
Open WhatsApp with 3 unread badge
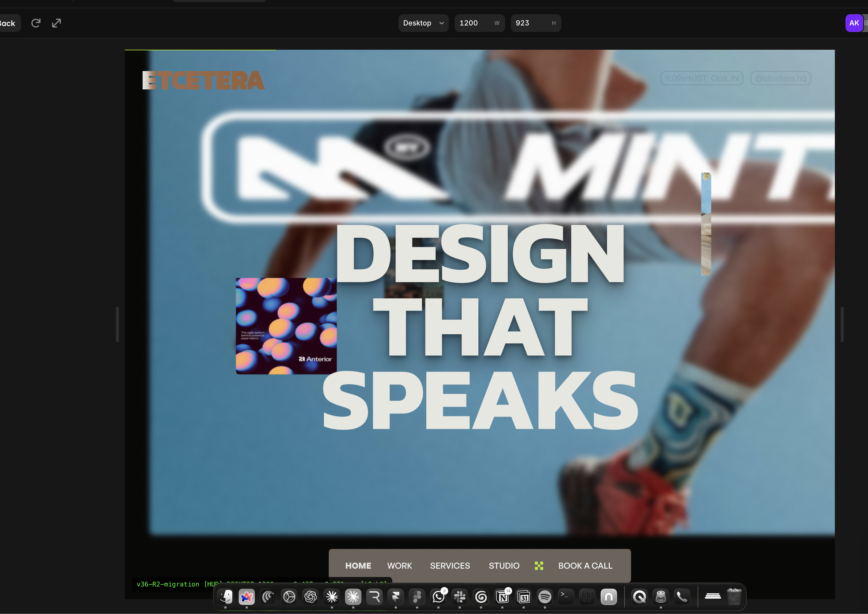pyautogui.click(x=438, y=597)
